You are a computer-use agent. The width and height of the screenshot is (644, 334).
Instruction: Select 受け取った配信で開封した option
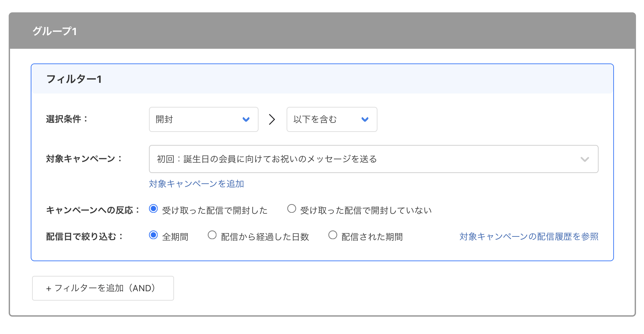[x=154, y=208]
